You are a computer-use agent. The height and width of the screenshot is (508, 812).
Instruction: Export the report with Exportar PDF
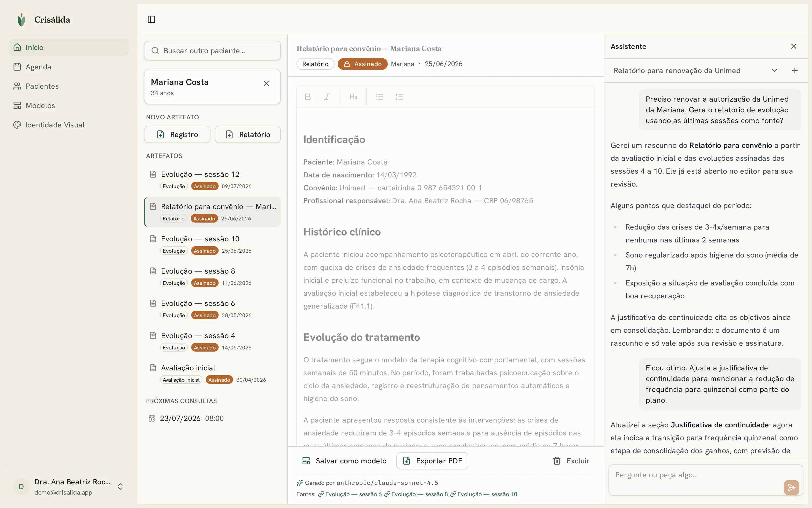tap(432, 461)
